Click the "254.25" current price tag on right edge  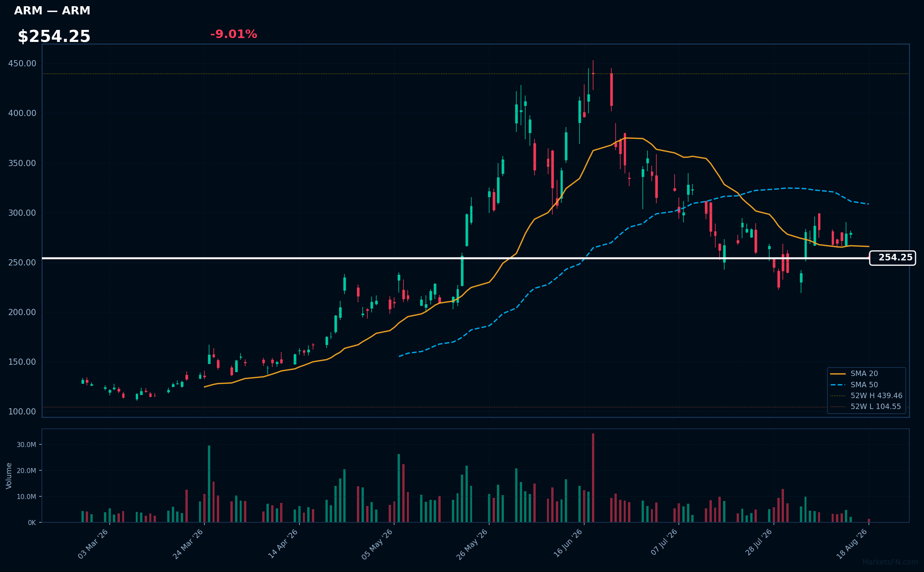(892, 258)
